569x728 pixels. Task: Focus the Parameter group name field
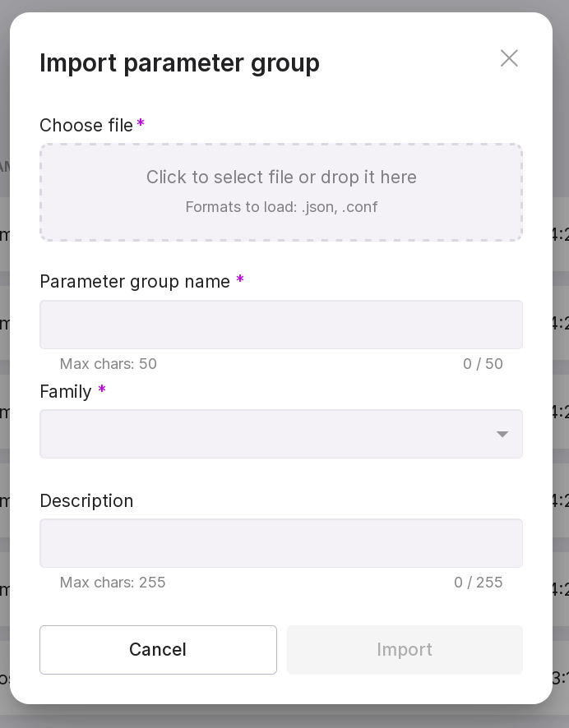pyautogui.click(x=281, y=325)
